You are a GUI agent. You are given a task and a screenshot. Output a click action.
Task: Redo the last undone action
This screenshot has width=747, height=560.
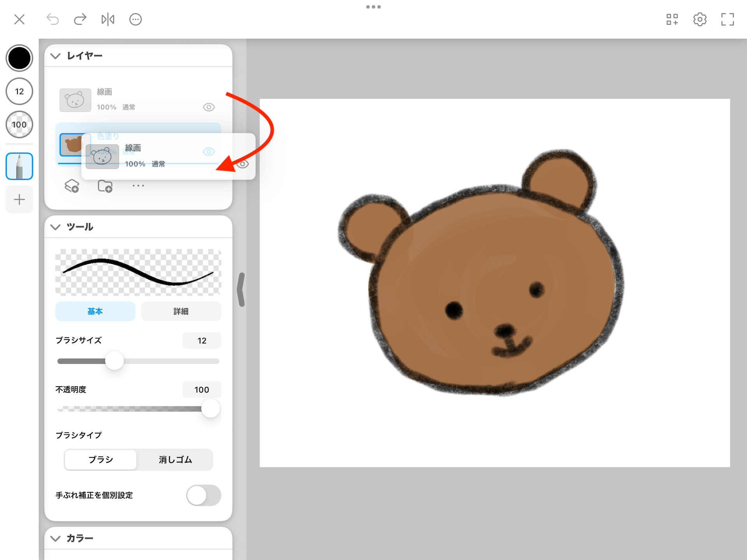[x=80, y=19]
